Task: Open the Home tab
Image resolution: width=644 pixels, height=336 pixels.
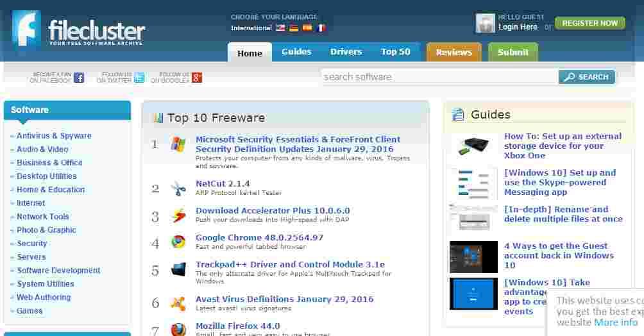Action: click(250, 53)
